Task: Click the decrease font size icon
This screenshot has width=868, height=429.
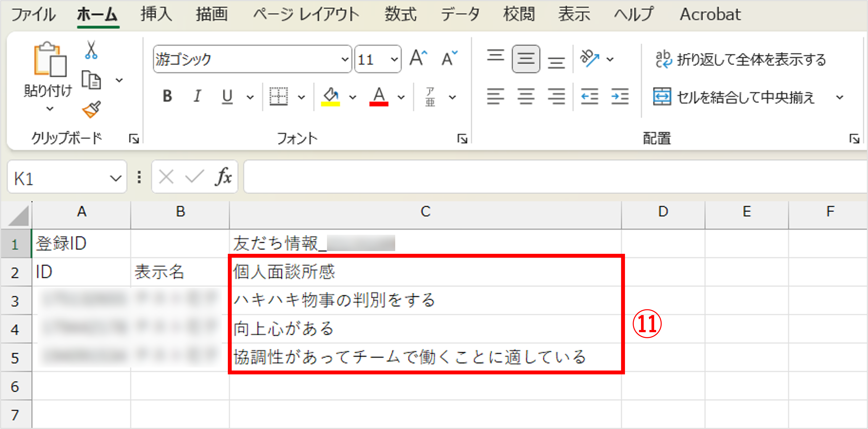Action: coord(449,58)
